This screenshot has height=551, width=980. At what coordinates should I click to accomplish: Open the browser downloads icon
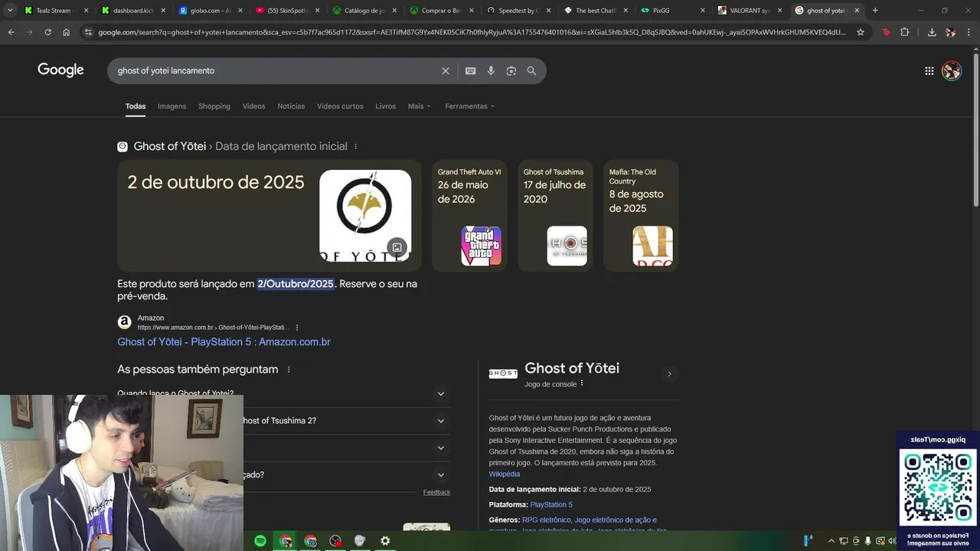click(932, 32)
